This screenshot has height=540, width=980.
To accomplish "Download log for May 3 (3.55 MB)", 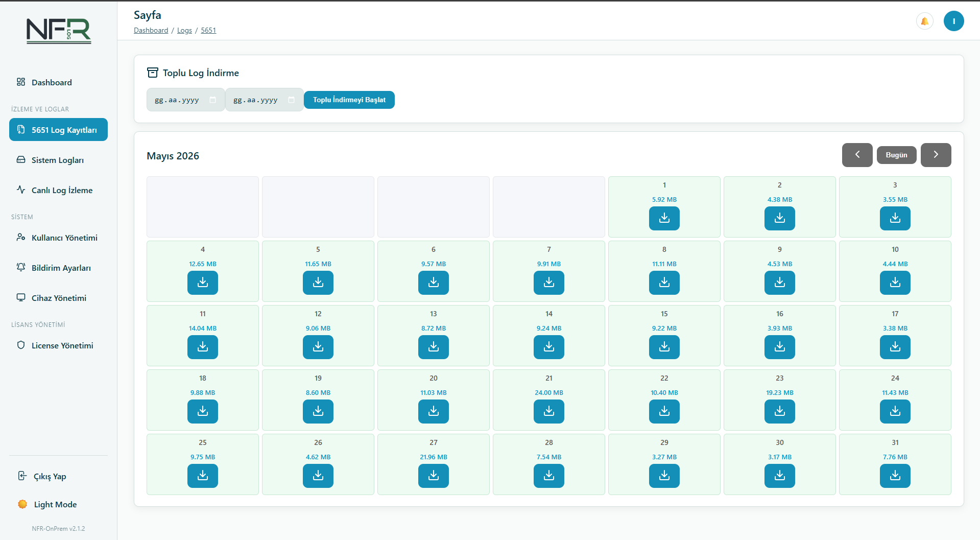I will pos(895,218).
